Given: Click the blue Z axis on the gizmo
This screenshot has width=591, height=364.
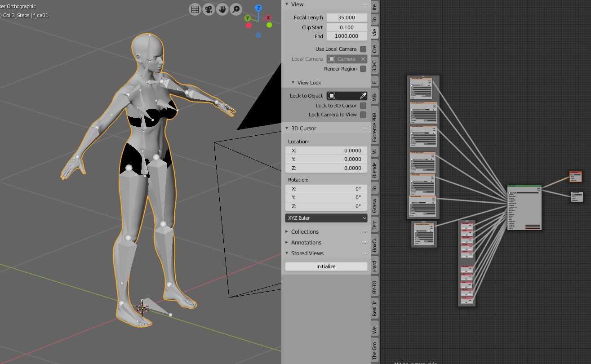Looking at the screenshot, I should pos(258,8).
